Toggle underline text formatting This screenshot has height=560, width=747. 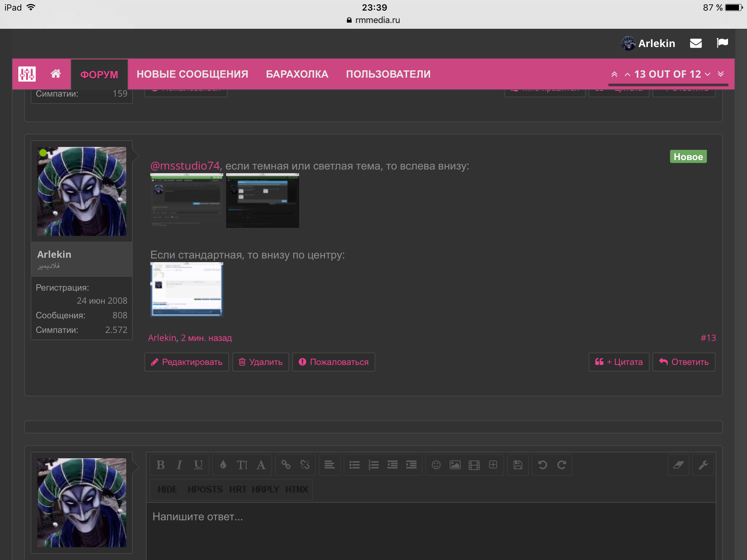198,465
